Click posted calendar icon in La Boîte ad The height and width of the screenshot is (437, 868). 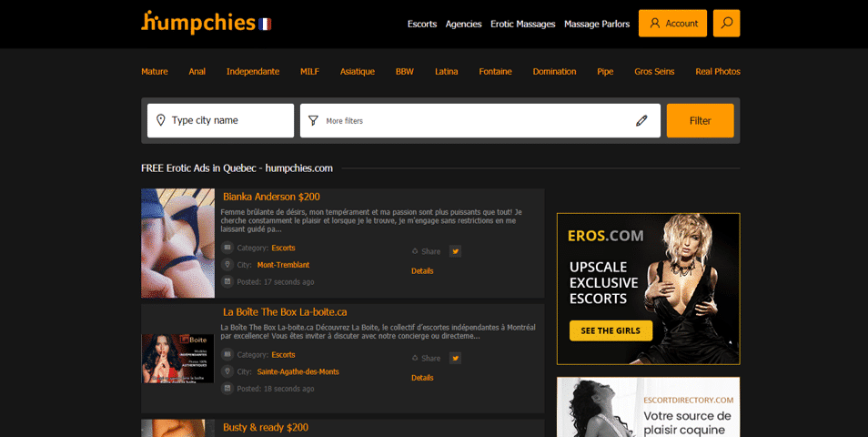tap(227, 389)
